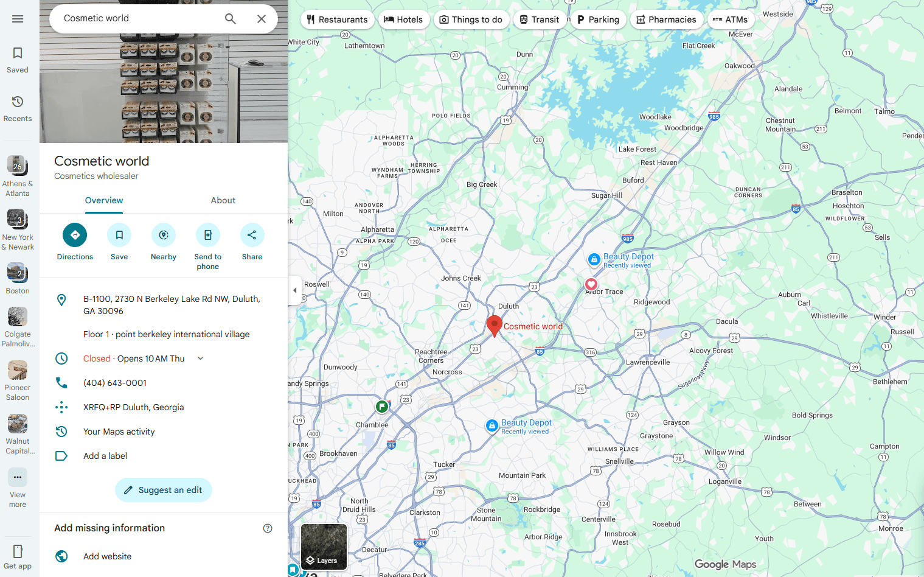Click plus code XRFQ+RP Duluth, Georgia
Screen dimensions: 924x577
click(x=133, y=407)
